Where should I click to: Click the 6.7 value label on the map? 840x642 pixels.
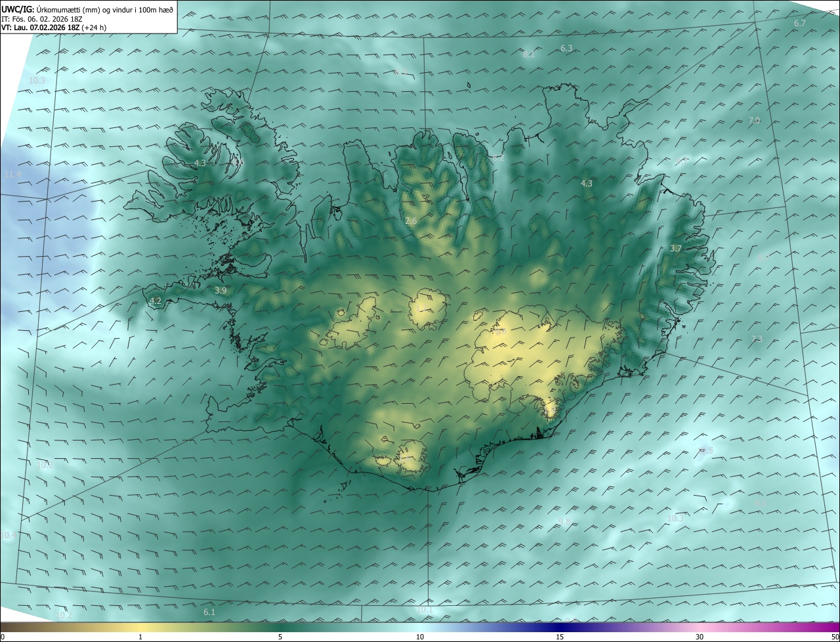(x=800, y=24)
